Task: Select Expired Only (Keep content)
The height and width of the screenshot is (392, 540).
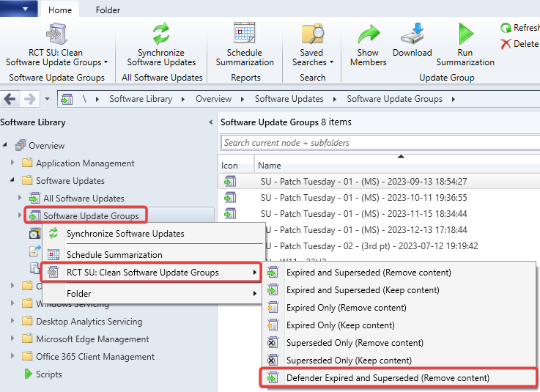Action: pos(399,325)
